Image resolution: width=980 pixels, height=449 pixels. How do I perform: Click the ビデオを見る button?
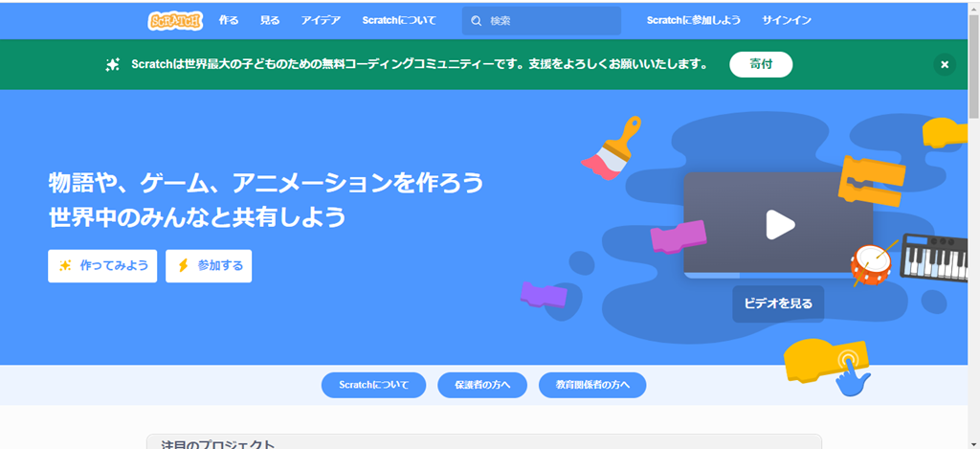[778, 303]
